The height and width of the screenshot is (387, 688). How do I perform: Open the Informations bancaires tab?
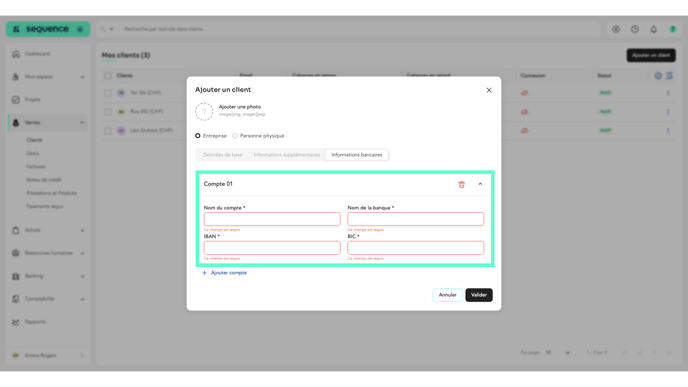coord(357,155)
